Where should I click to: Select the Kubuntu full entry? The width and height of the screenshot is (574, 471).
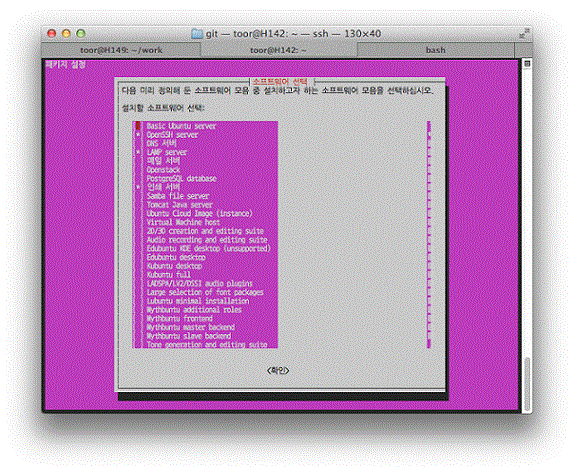point(168,274)
